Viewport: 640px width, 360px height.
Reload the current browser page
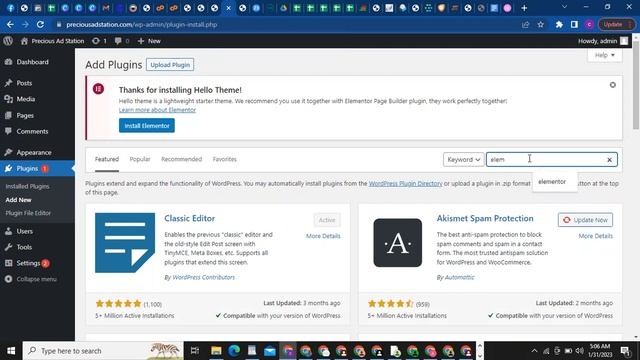(x=40, y=24)
